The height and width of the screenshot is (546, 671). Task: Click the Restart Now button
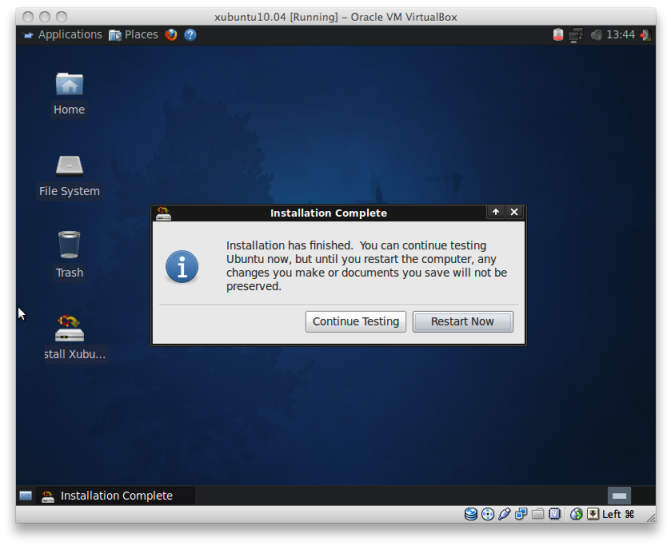click(x=463, y=321)
